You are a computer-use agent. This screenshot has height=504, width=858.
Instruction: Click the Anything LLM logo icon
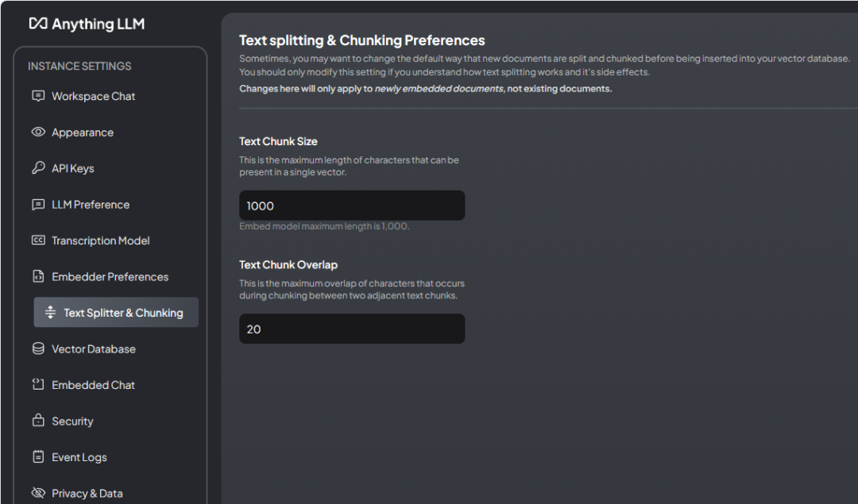38,24
